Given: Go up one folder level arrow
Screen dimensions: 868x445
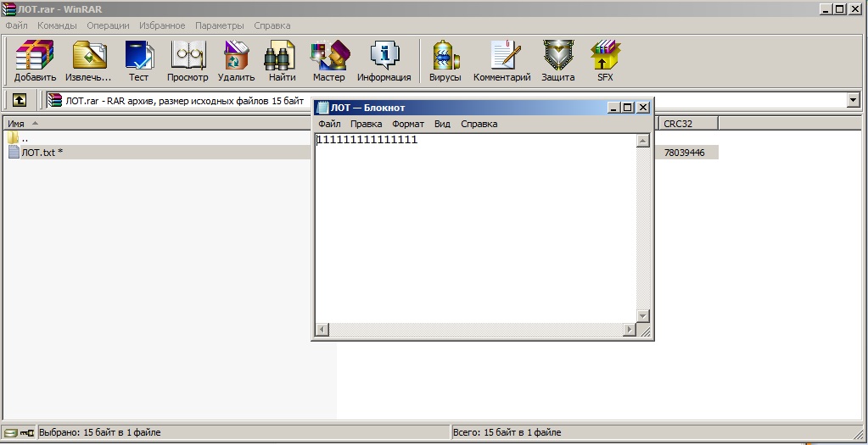Looking at the screenshot, I should tap(20, 100).
